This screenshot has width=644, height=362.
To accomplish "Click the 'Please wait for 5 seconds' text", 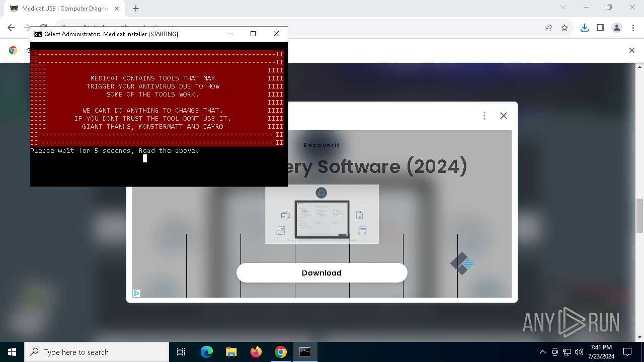I will point(115,150).
